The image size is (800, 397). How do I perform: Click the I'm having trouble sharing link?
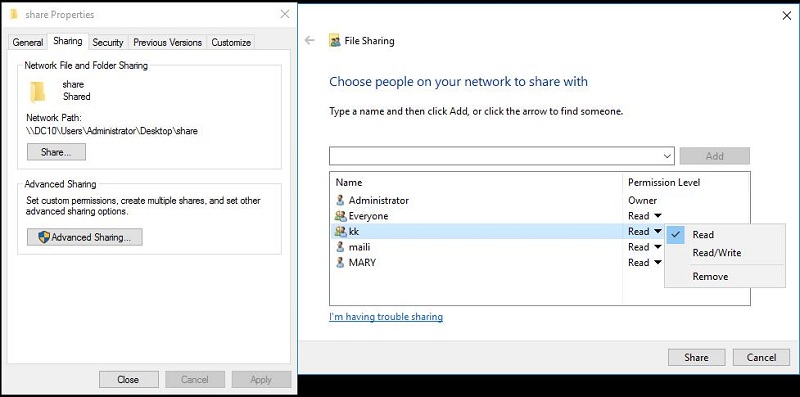click(x=386, y=316)
